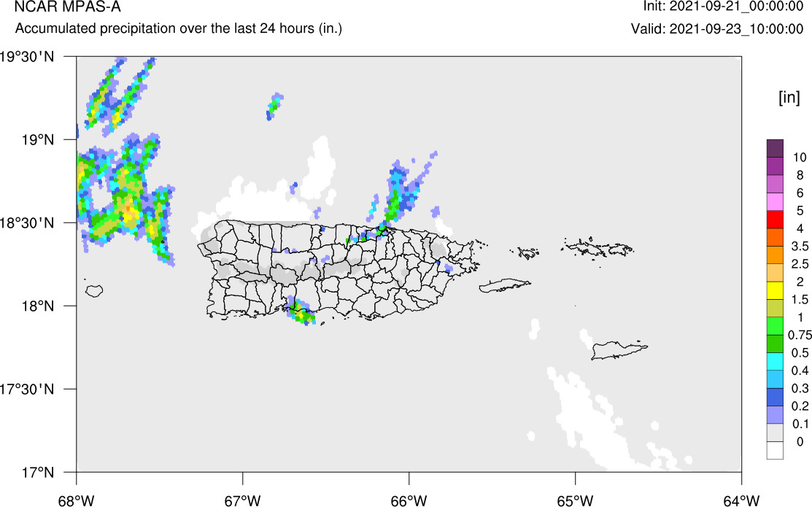The width and height of the screenshot is (812, 507).
Task: Click the legend value '5'
Action: pyautogui.click(x=800, y=211)
